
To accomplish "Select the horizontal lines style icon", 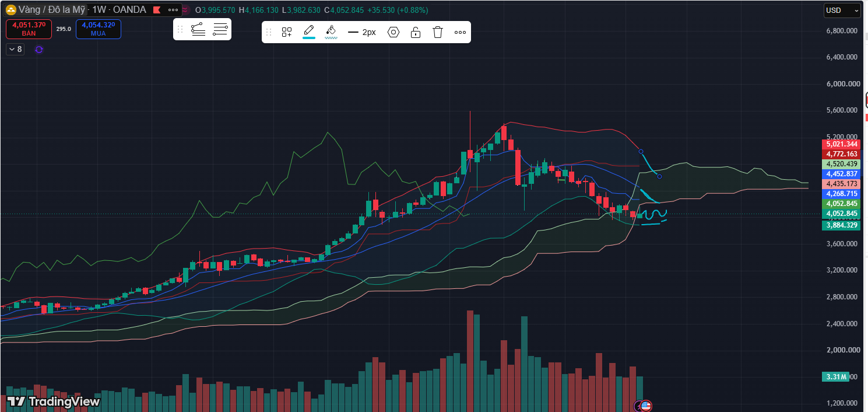I will click(x=220, y=29).
